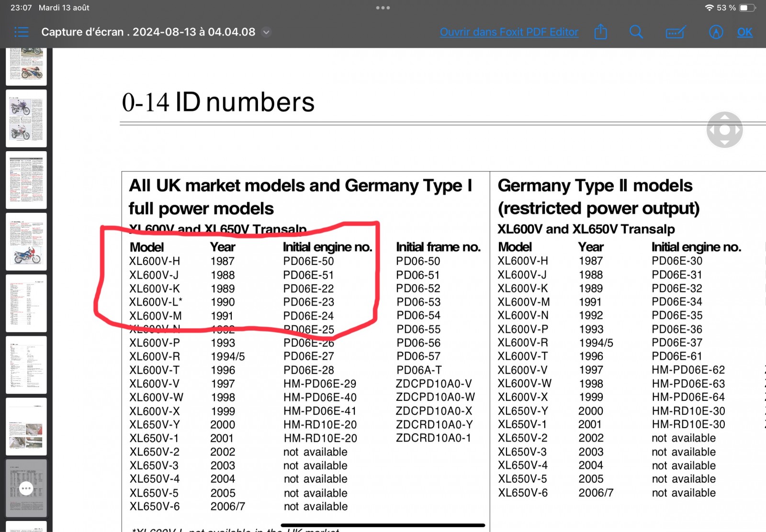Viewport: 766px width, 532px height.
Task: Click the OK button
Action: pos(744,32)
